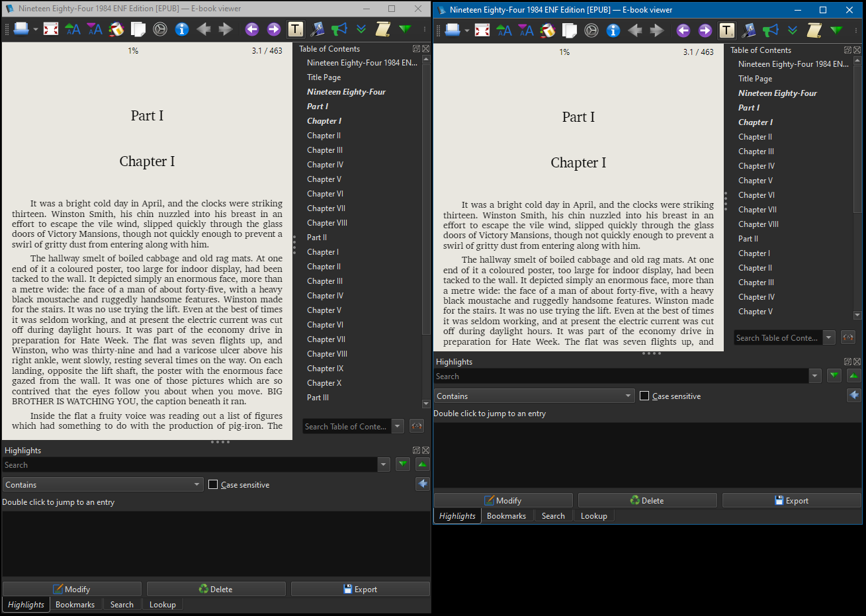Switch to Search tab in right window
The width and height of the screenshot is (866, 616).
pos(553,516)
